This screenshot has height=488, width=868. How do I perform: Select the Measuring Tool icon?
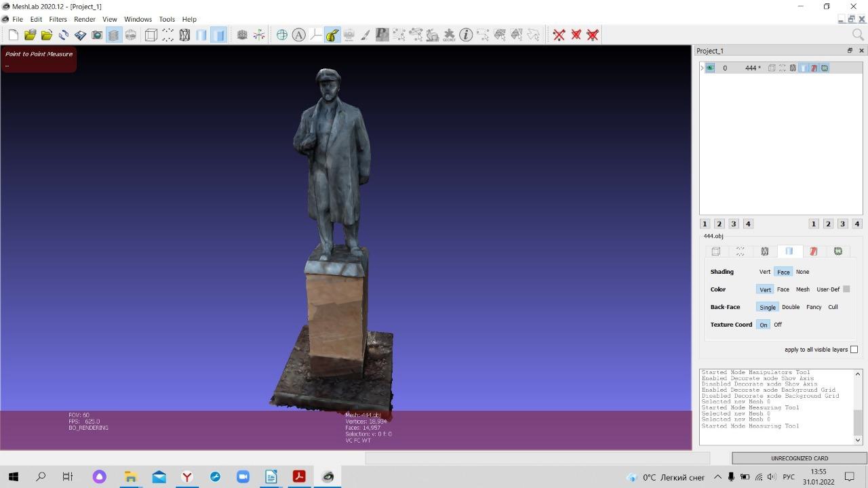click(x=332, y=35)
